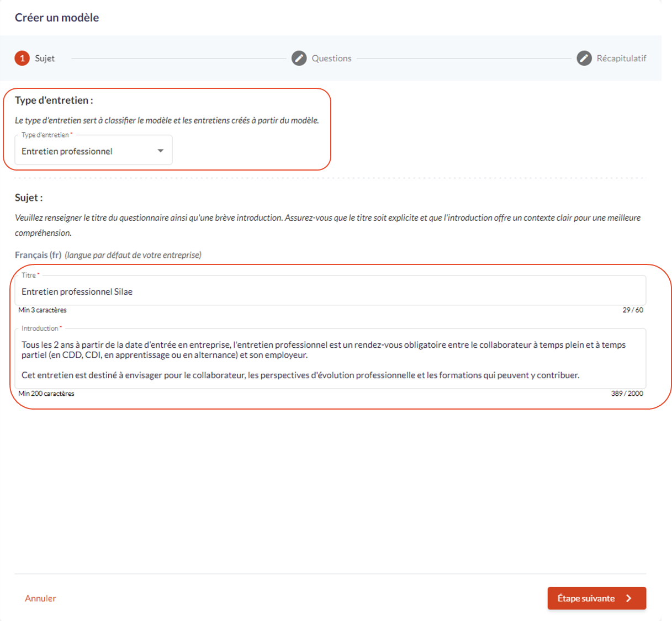
Task: Click the '389 / 2000' introduction character counter
Action: click(627, 394)
